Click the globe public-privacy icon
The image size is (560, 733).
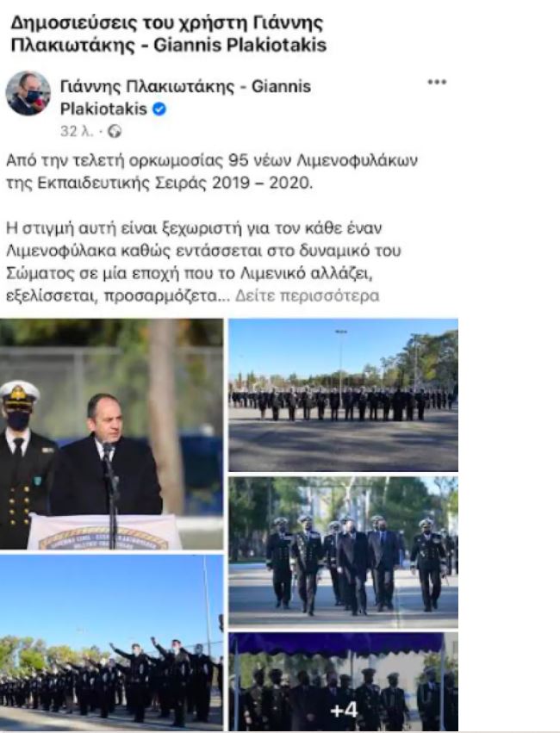tap(115, 132)
